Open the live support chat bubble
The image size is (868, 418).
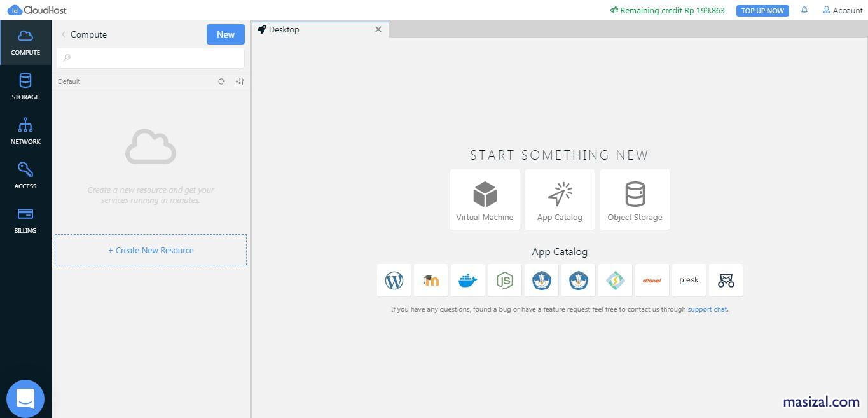click(x=25, y=398)
